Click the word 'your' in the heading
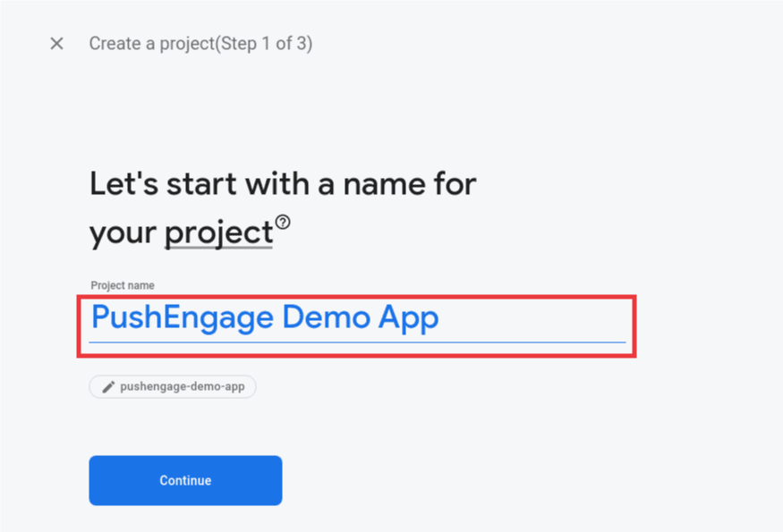Viewport: 783px width, 532px height. 123,233
